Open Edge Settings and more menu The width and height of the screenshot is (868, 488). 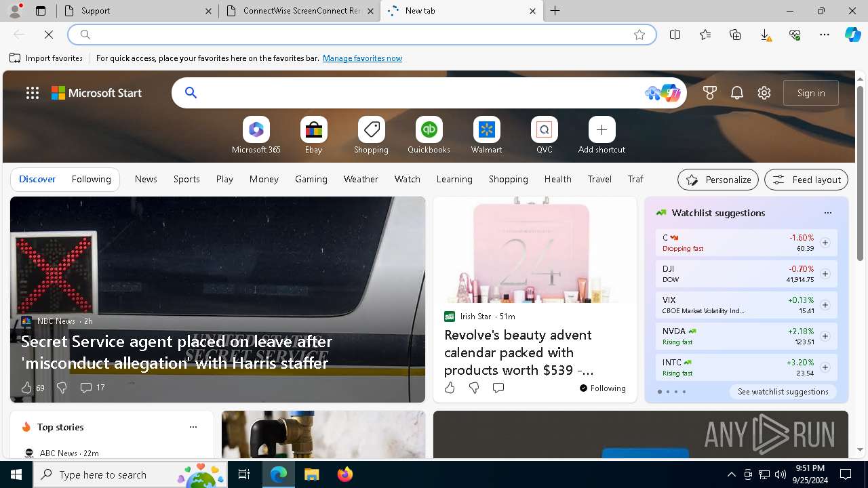[x=824, y=35]
